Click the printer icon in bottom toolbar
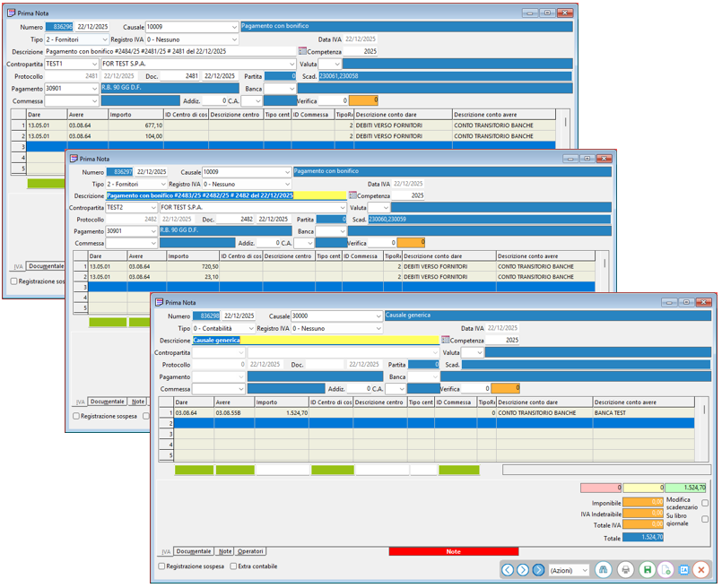722x588 pixels. (625, 570)
